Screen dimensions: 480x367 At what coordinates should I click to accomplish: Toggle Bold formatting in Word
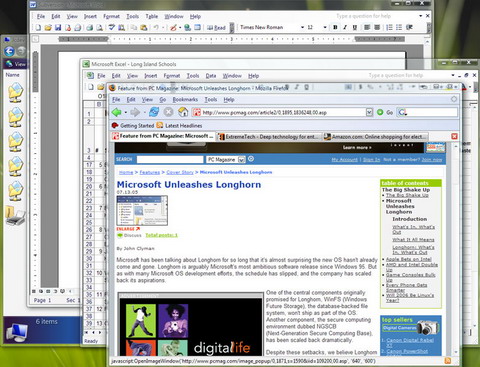click(335, 27)
